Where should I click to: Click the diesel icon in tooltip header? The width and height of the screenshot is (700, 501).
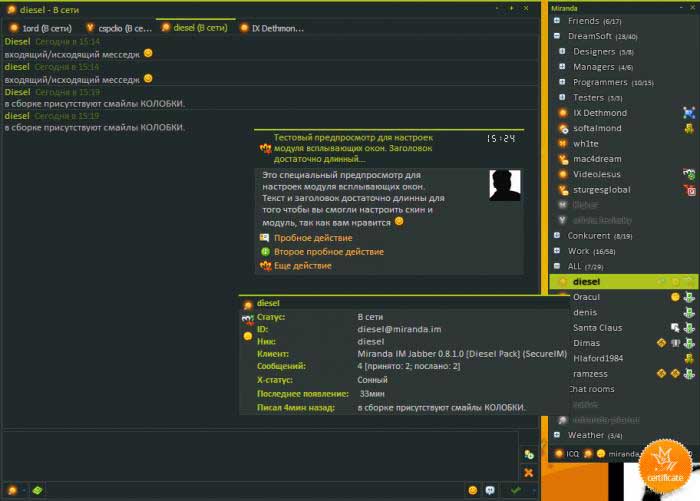click(248, 305)
